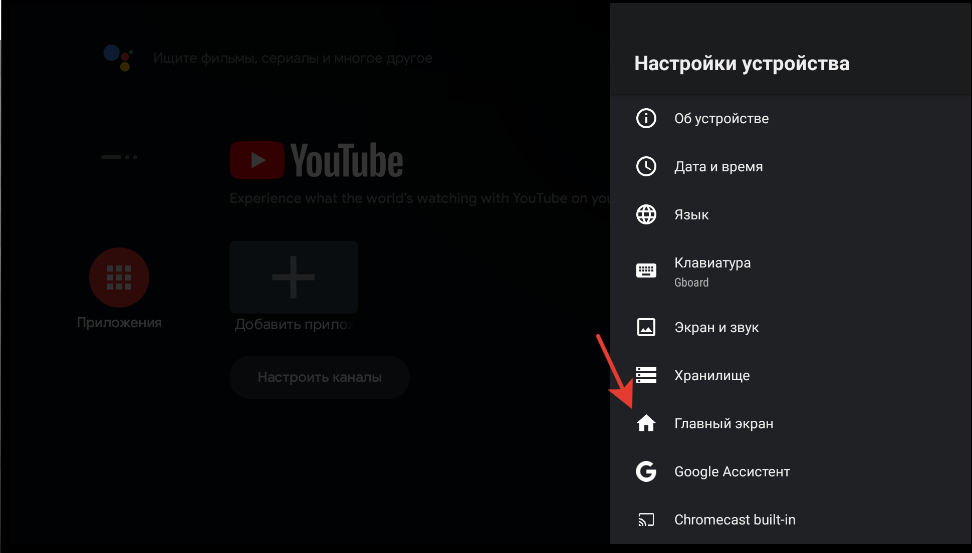
Task: Select the globe icon next to Язык
Action: point(646,215)
